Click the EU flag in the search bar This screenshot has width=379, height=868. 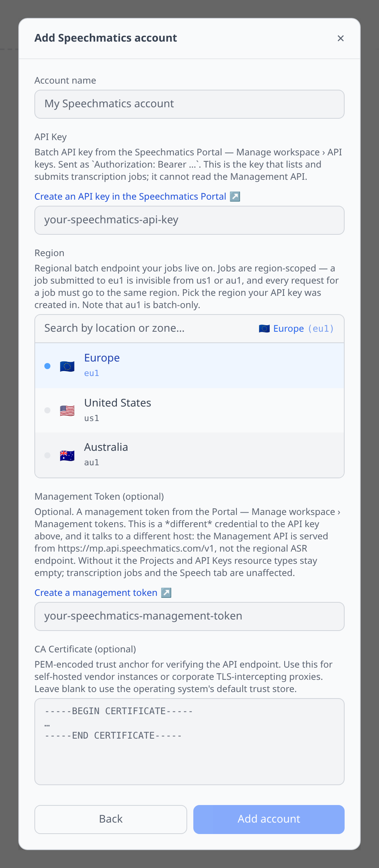click(264, 329)
